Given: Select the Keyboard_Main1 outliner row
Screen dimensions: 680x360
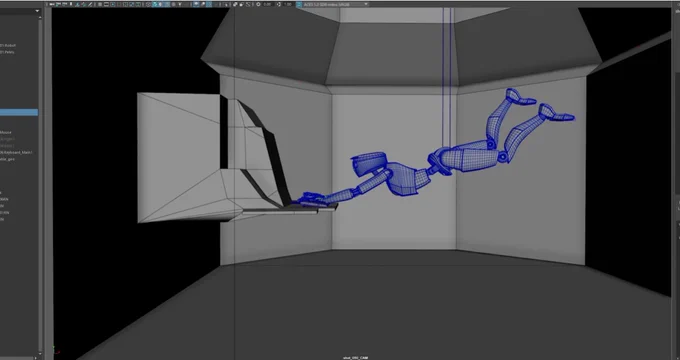Looking at the screenshot, I should click(16, 153).
